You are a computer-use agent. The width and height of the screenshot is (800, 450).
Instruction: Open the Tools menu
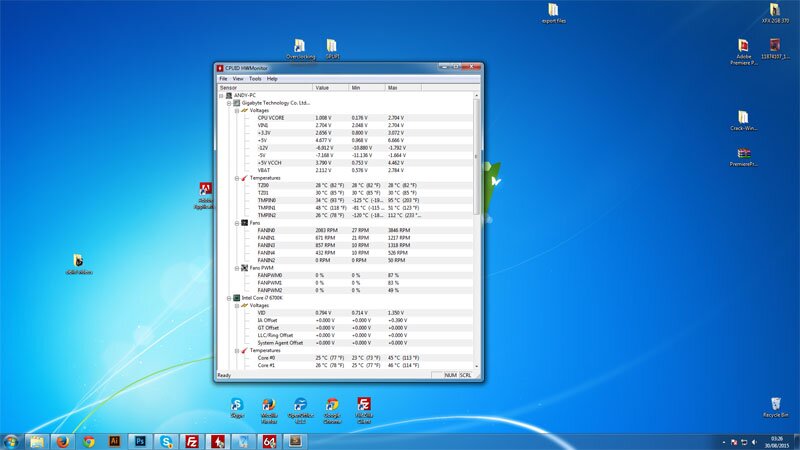255,79
